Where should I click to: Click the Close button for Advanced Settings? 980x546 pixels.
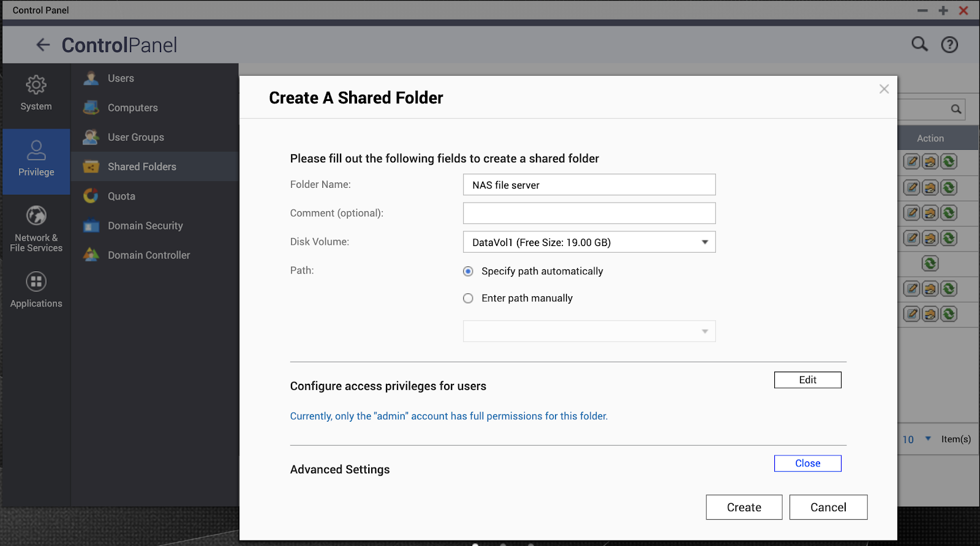807,463
